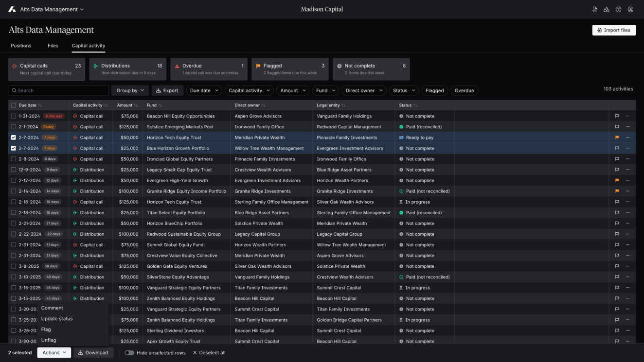This screenshot has width=644, height=362.
Task: Choose Update status from Actions menu
Action: coord(57,319)
